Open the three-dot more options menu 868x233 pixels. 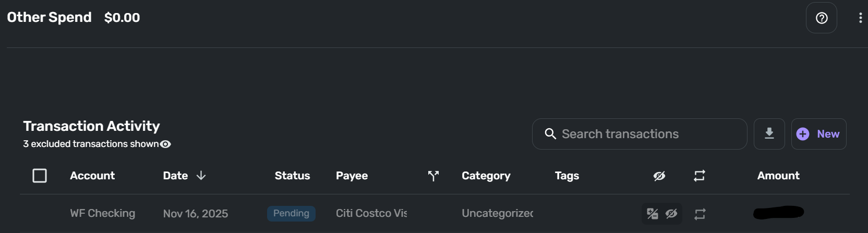860,18
